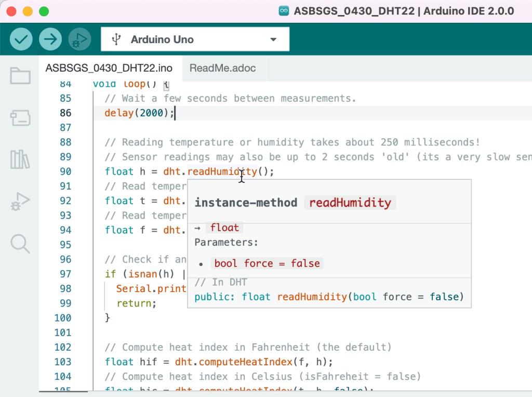Click 'float hif' on line 103
The width and height of the screenshot is (532, 397).
click(x=130, y=362)
